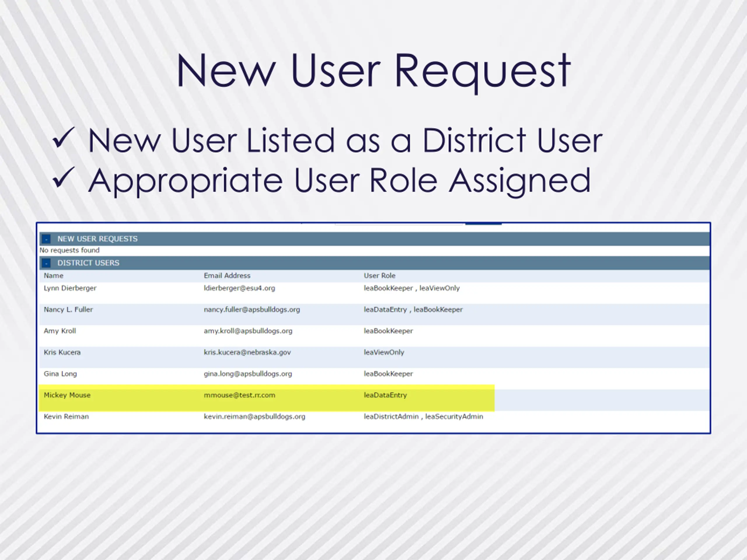The height and width of the screenshot is (560, 747).
Task: Click Amy Kroll's leaBookKeeper role
Action: click(388, 331)
